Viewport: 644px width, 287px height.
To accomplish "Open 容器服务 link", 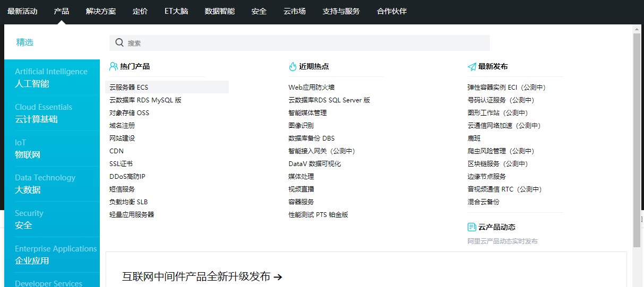I will click(x=301, y=202).
